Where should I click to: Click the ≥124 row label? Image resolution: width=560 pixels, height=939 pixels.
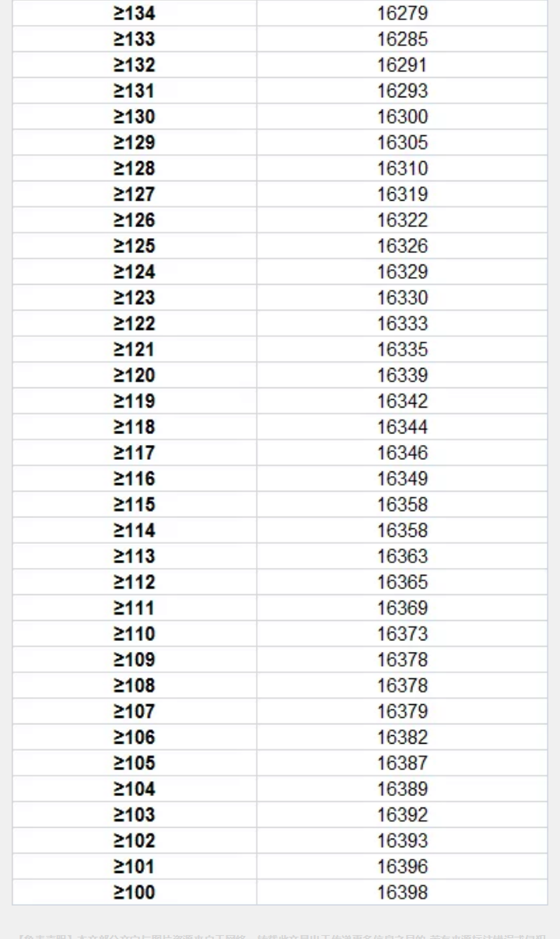point(135,272)
